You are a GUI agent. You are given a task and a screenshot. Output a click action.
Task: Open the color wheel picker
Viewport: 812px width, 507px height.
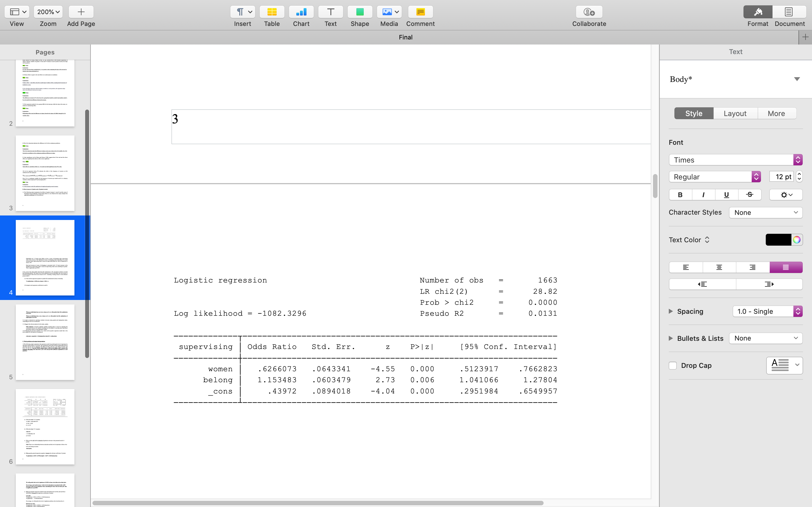tap(796, 240)
